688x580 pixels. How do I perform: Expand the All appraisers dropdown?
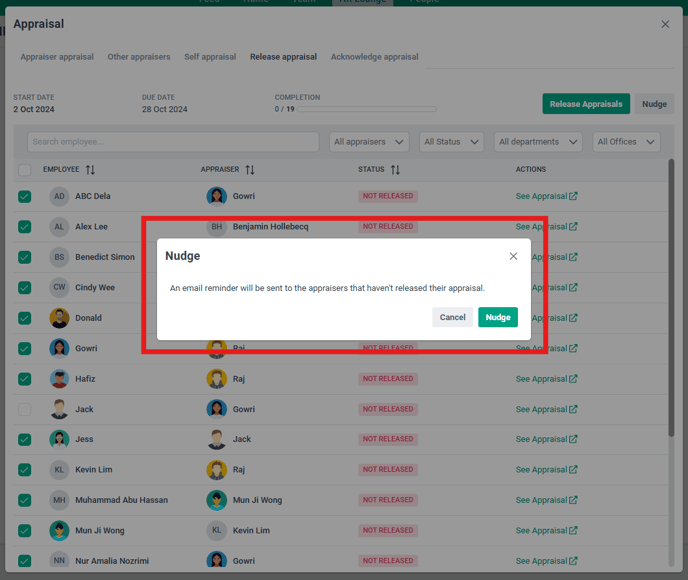point(369,142)
